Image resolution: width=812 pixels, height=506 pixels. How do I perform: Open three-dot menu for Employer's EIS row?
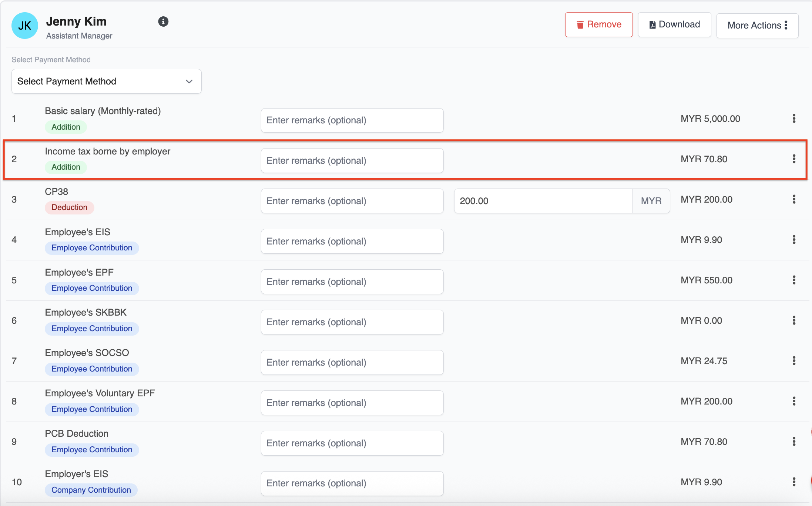pyautogui.click(x=794, y=482)
